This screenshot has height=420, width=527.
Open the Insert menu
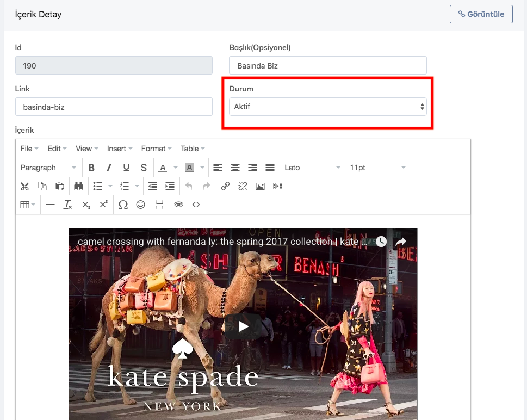[x=120, y=149]
